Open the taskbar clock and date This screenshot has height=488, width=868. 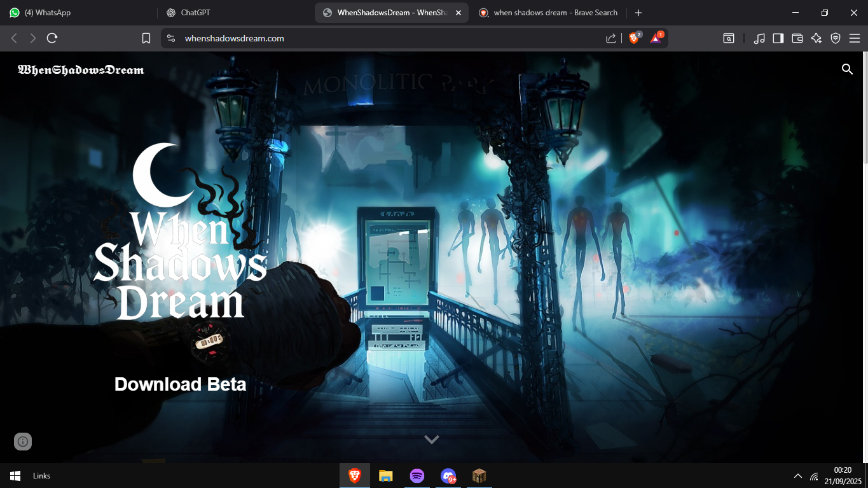pos(843,476)
